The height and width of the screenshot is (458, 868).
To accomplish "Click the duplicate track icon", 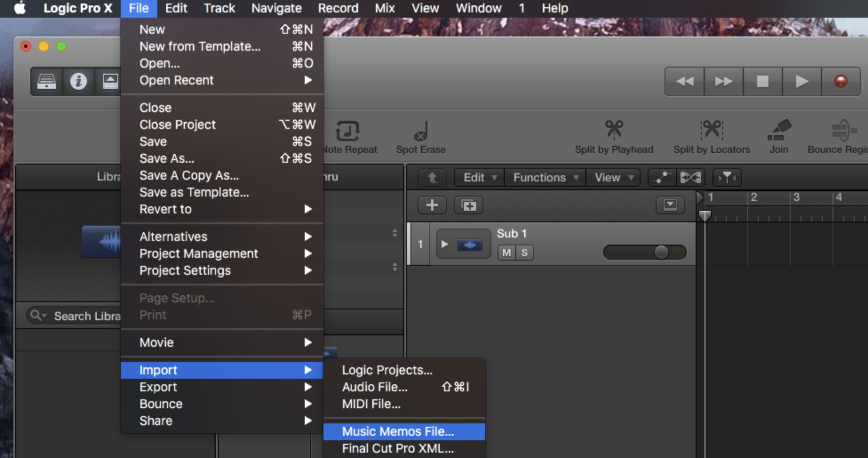I will (468, 205).
